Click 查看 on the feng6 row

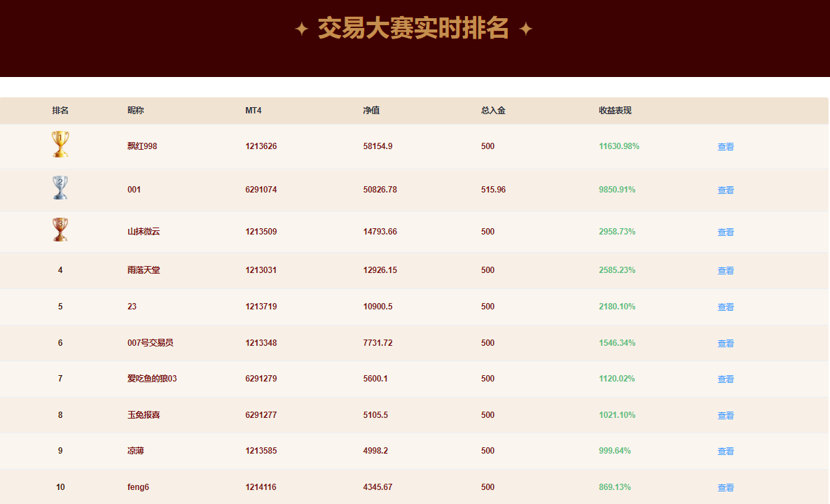(725, 486)
